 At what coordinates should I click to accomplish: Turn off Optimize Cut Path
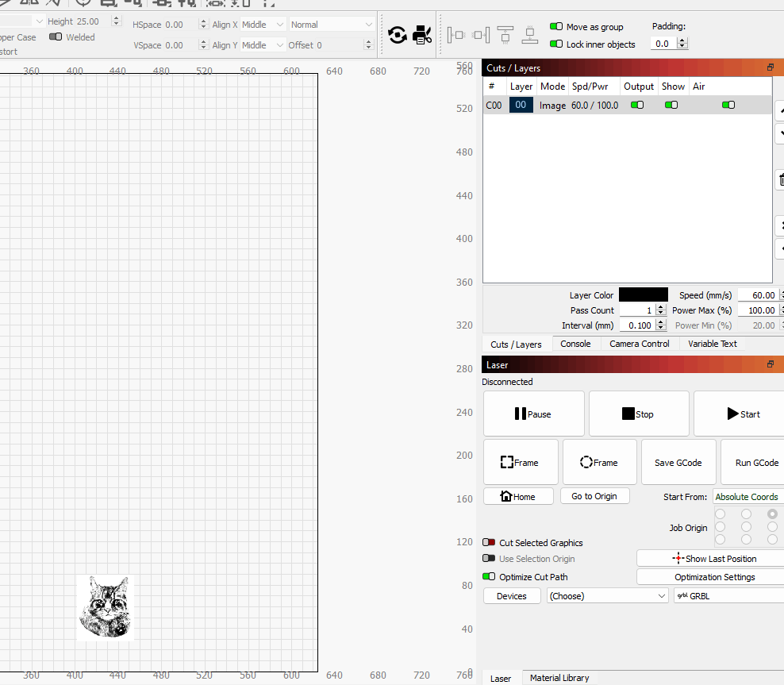click(x=489, y=577)
